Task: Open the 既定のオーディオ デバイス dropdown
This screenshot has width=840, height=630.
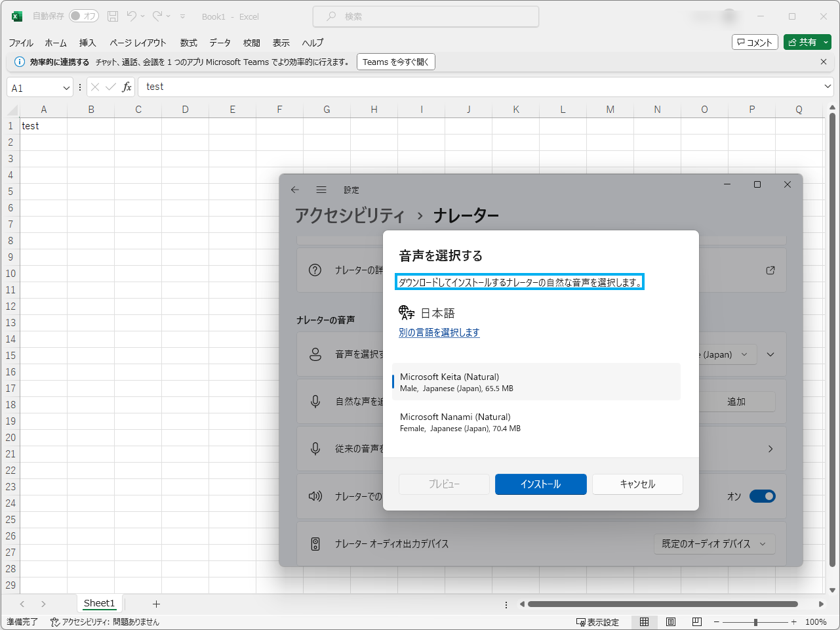Action: pos(713,543)
